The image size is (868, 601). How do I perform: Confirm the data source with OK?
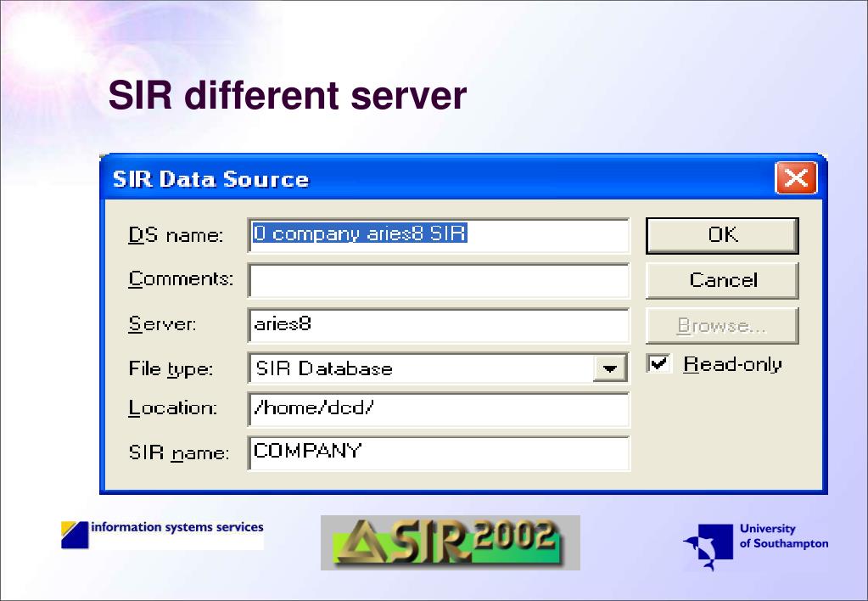tap(722, 235)
